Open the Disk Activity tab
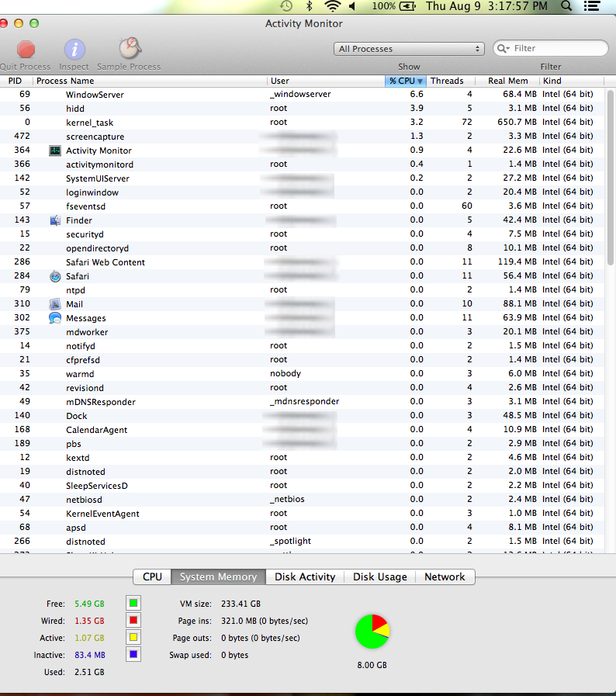Image resolution: width=616 pixels, height=696 pixels. 305,577
